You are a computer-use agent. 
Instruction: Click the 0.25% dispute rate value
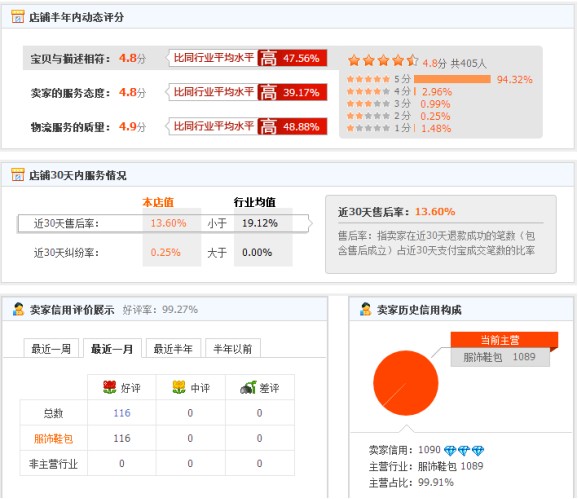166,252
